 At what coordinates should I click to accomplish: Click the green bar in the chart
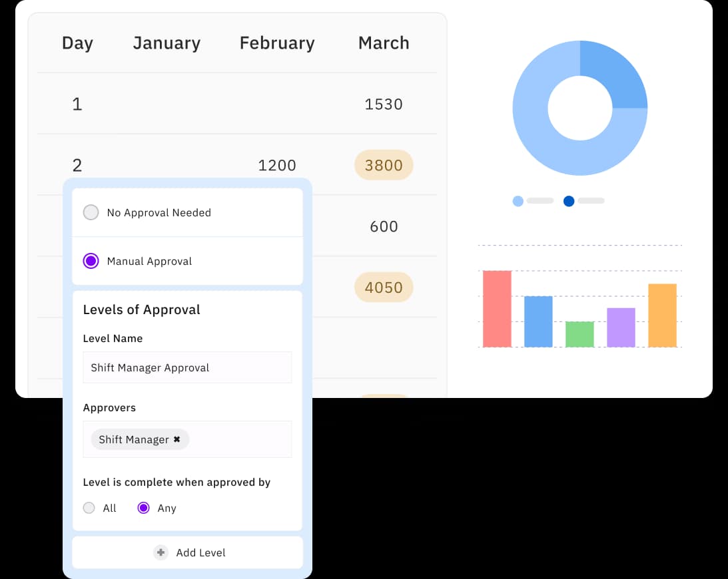(x=579, y=335)
